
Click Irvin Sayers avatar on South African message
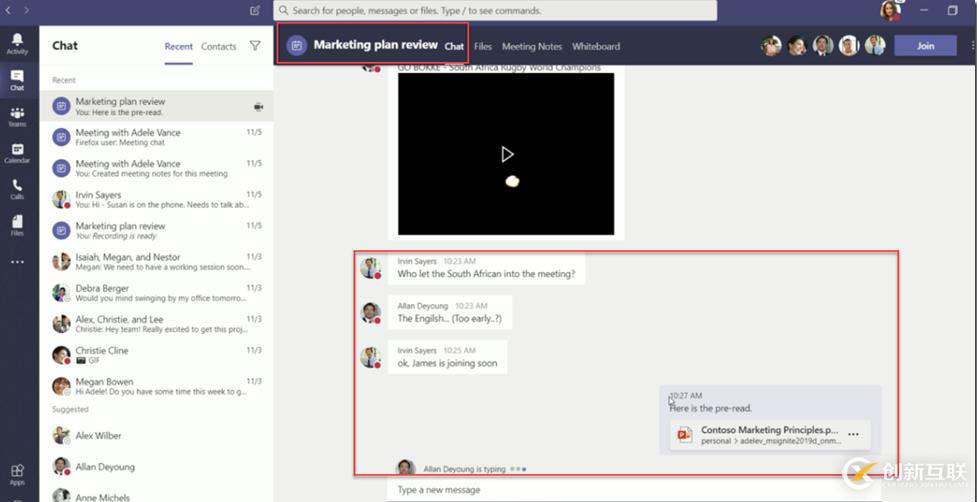pyautogui.click(x=371, y=268)
